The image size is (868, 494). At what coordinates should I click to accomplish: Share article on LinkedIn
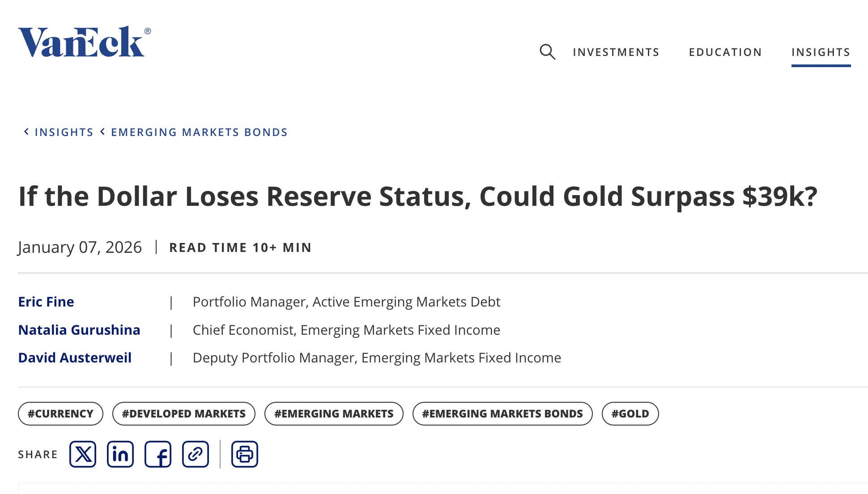120,454
